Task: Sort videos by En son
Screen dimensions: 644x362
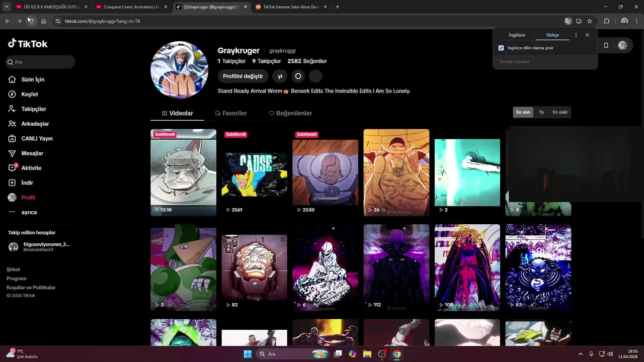Action: 523,112
